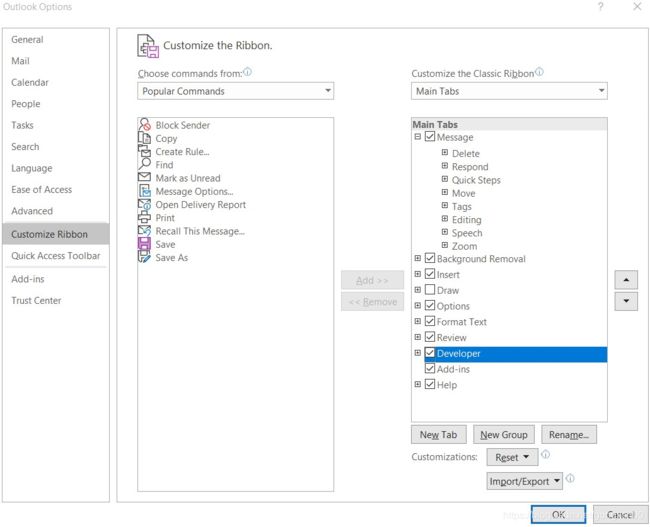This screenshot has width=650, height=527.
Task: Uncheck the Insert tab checkbox
Action: pos(430,274)
